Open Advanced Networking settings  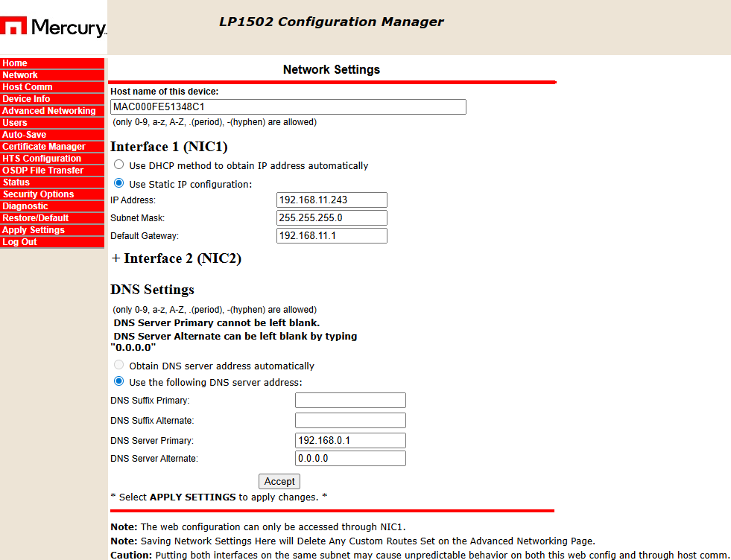point(51,111)
